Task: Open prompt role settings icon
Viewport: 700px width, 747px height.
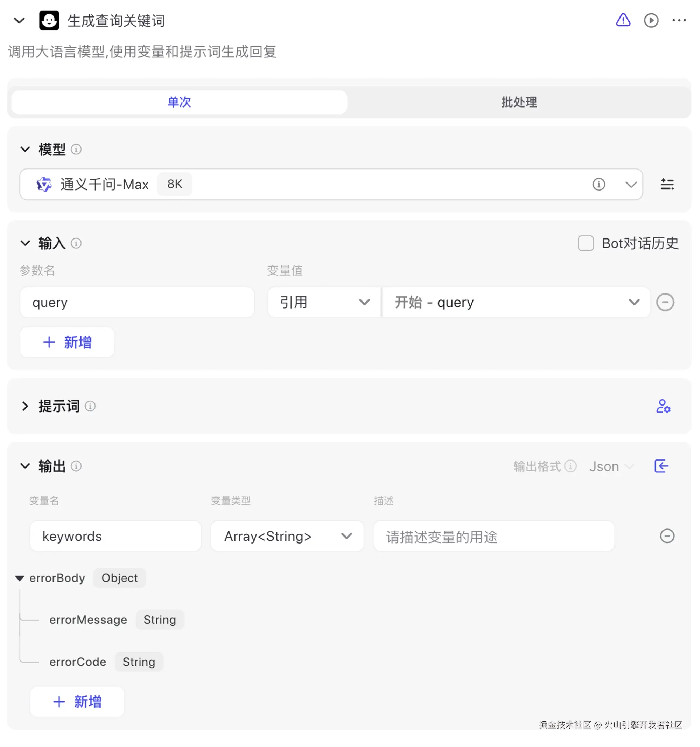Action: coord(663,406)
